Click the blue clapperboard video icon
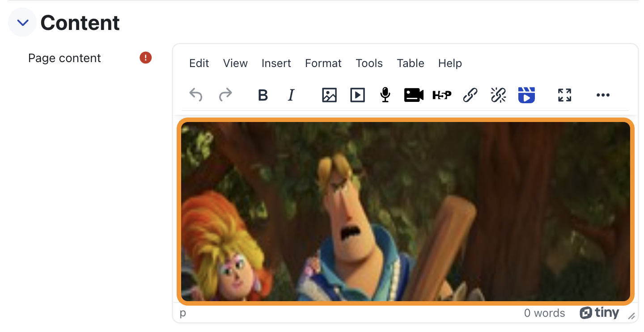Viewport: 644px width, 332px height. click(x=526, y=95)
